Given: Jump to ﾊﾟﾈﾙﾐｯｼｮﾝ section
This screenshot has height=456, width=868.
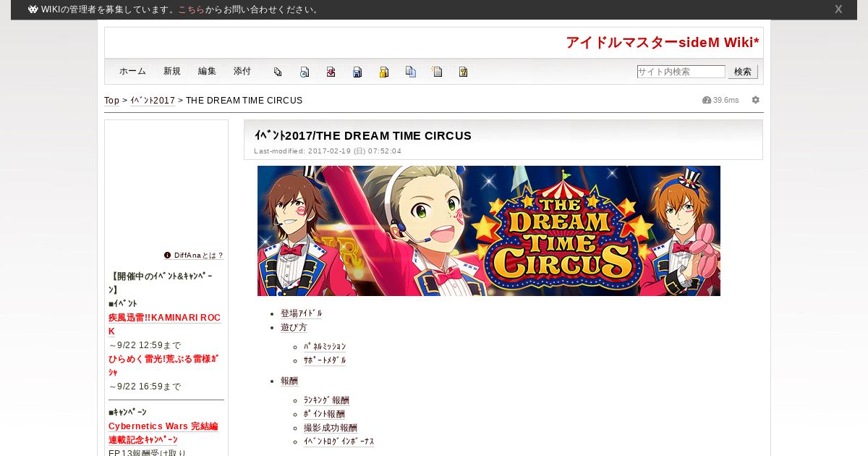Looking at the screenshot, I should click(325, 347).
